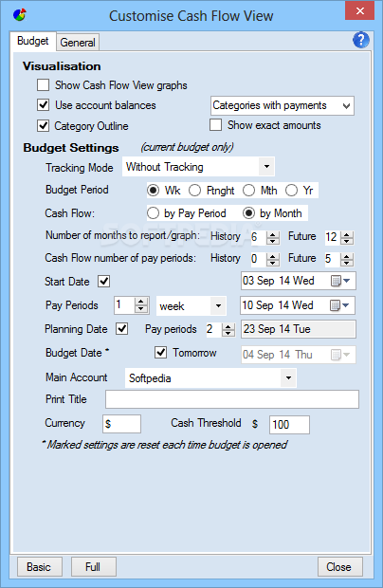383x588 pixels.
Task: Switch to the General tab
Action: point(78,43)
